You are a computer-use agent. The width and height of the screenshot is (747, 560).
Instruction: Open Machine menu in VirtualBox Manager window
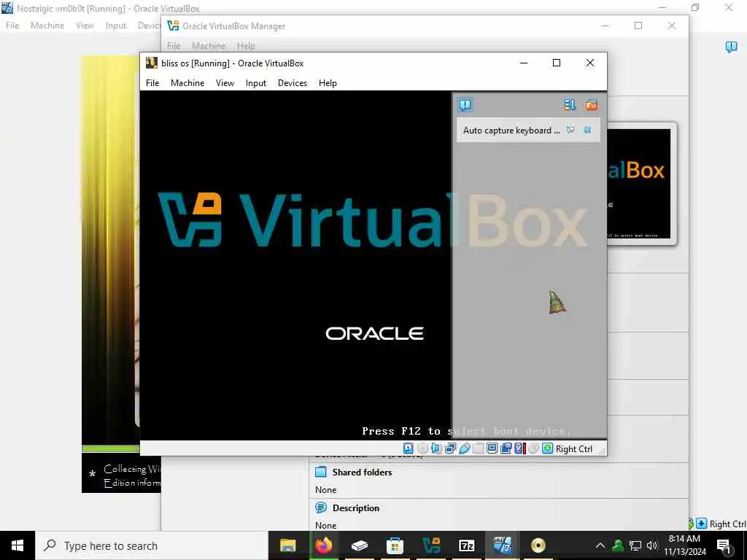209,46
